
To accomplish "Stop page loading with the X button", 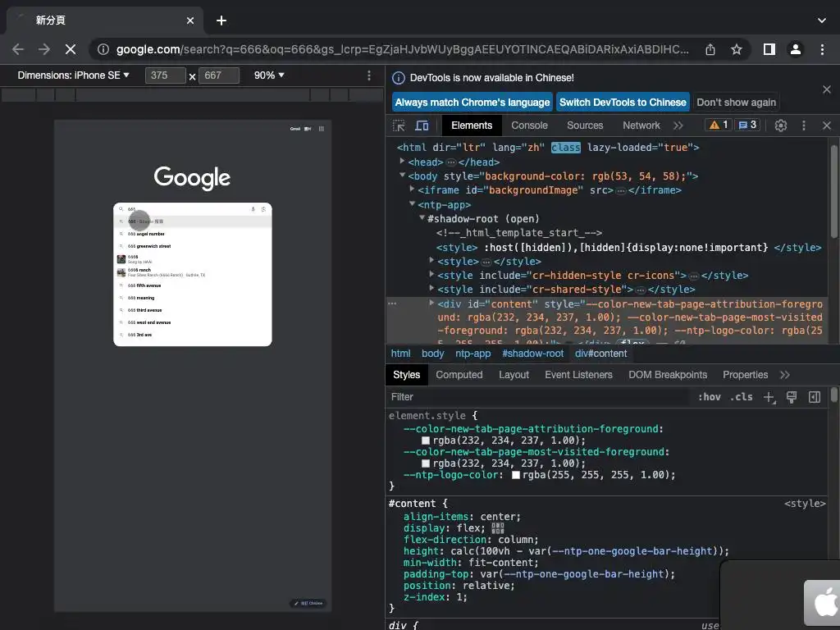I will 71,49.
